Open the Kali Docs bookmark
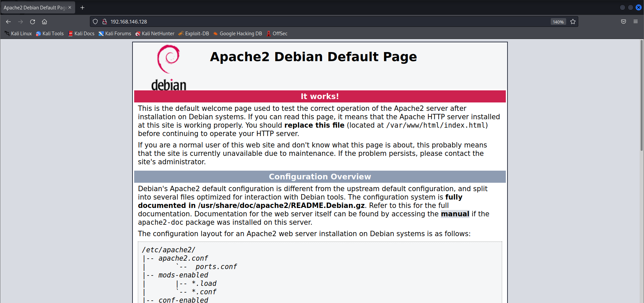 click(81, 34)
